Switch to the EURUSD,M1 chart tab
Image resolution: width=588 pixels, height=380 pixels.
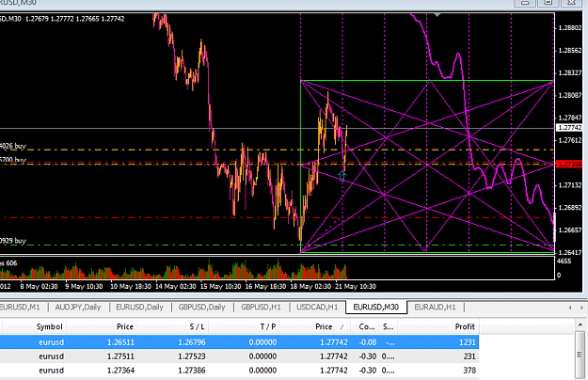[20, 308]
